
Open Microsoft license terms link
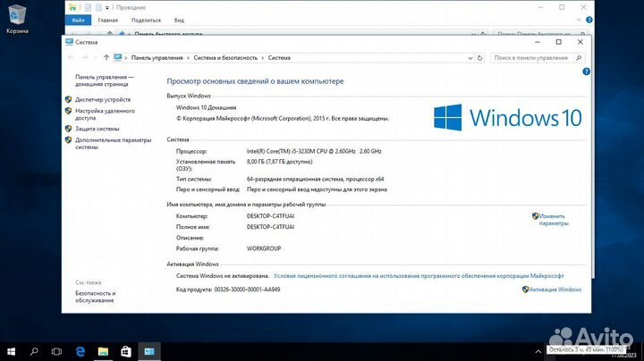[x=419, y=276]
